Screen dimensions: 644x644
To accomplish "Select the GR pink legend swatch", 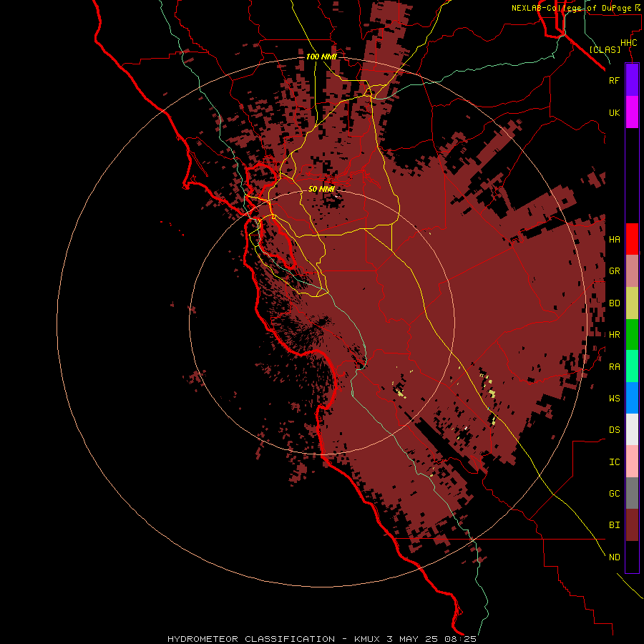I will click(632, 271).
